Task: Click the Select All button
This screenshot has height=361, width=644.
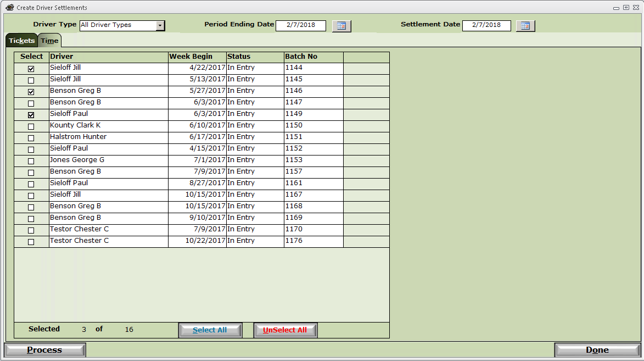Action: click(x=210, y=330)
